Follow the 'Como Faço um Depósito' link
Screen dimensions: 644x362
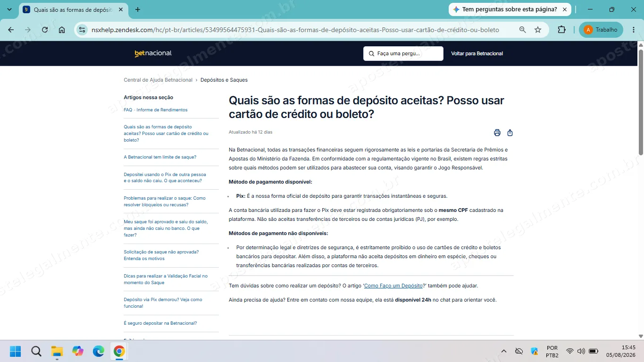point(393,286)
